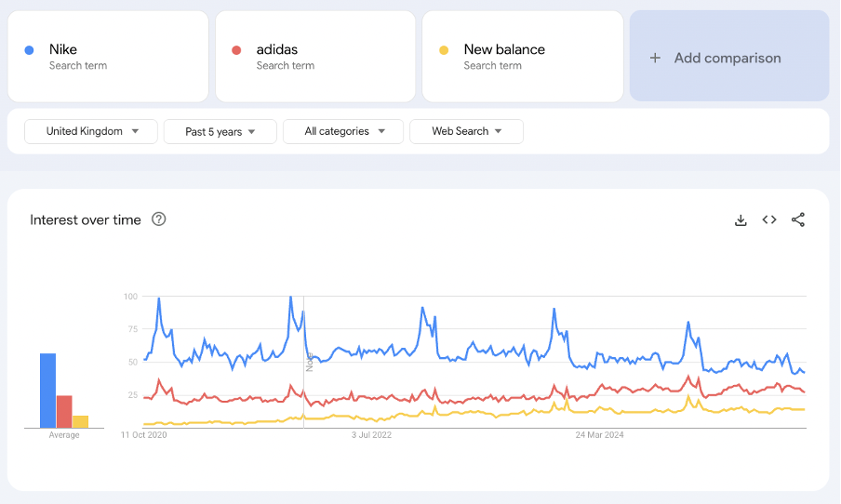The width and height of the screenshot is (841, 504).
Task: Click the Add comparison button
Action: coord(728,57)
